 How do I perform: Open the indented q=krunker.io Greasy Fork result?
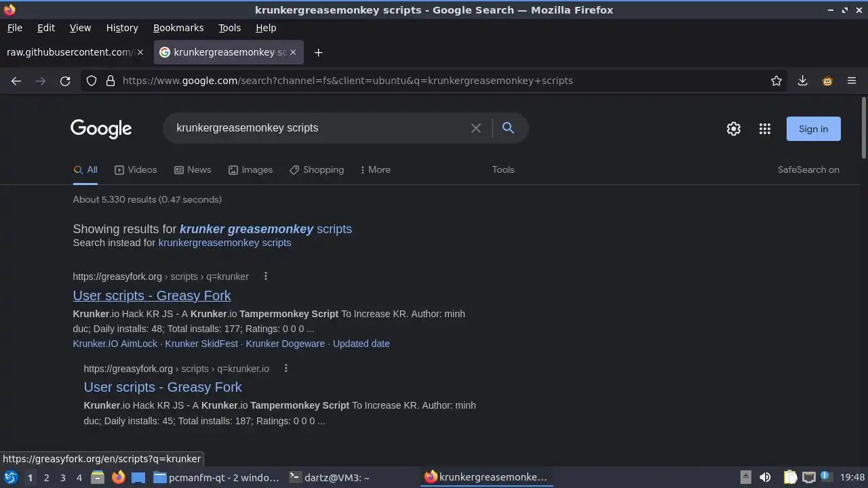pos(163,387)
